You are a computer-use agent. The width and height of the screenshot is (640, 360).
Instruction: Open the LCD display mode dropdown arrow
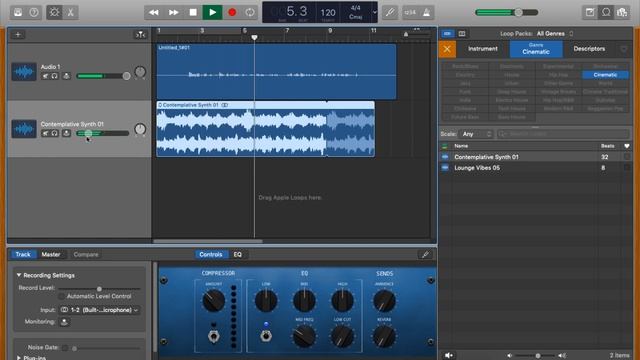pos(374,12)
